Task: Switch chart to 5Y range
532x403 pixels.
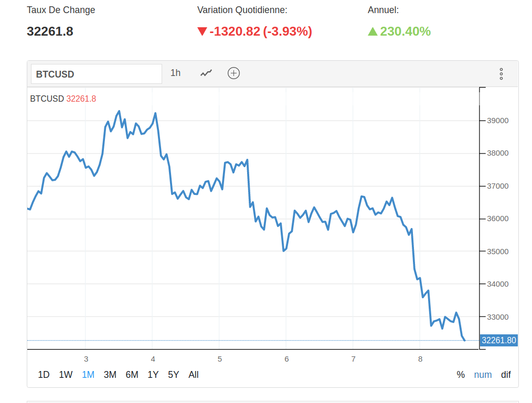Action: tap(174, 375)
